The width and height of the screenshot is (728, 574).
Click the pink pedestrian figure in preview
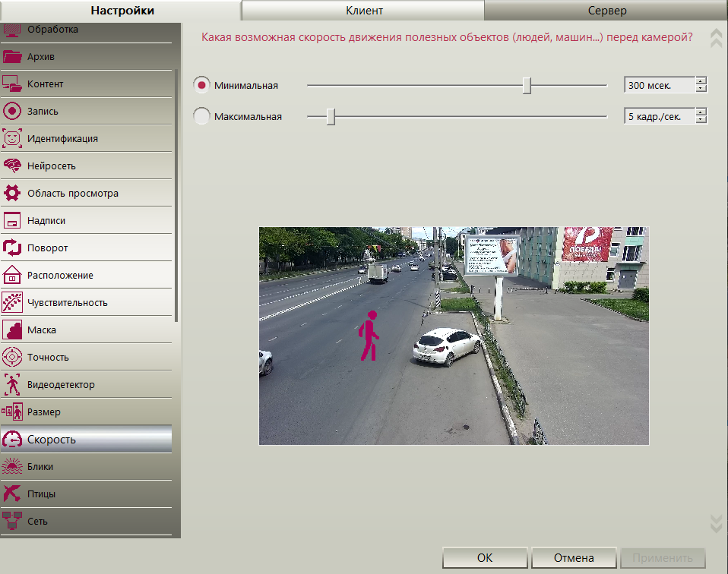pos(369,336)
